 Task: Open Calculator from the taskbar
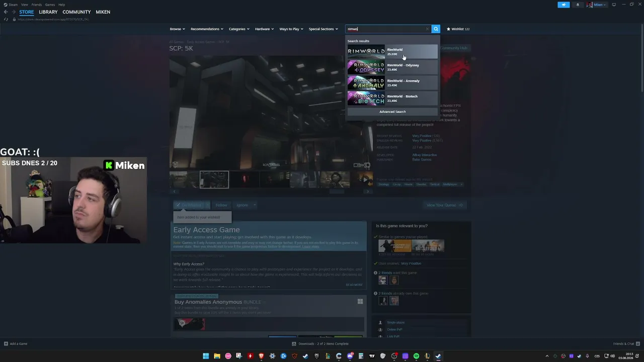pyautogui.click(x=361, y=356)
